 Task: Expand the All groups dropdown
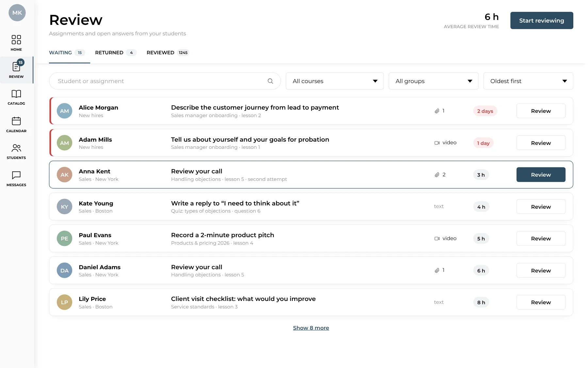pyautogui.click(x=433, y=81)
